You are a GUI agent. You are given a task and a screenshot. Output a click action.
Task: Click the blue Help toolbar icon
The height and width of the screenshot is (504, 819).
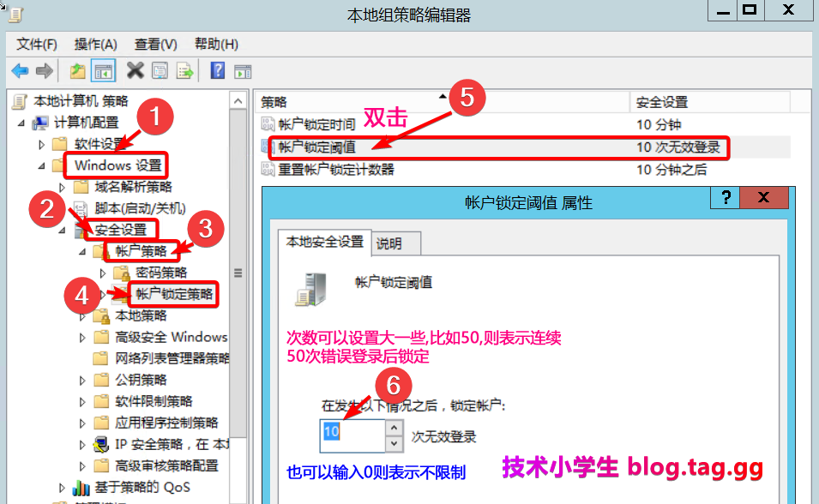click(218, 71)
